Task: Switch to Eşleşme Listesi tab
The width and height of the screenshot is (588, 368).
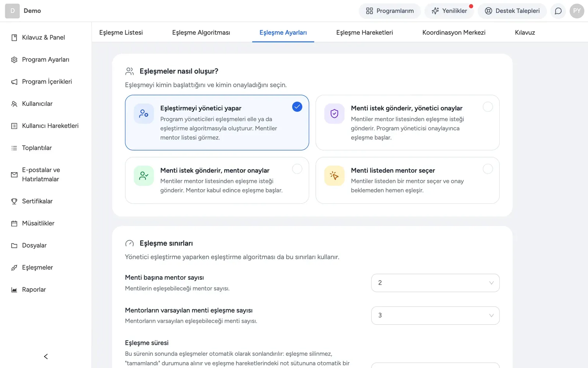Action: pyautogui.click(x=121, y=32)
